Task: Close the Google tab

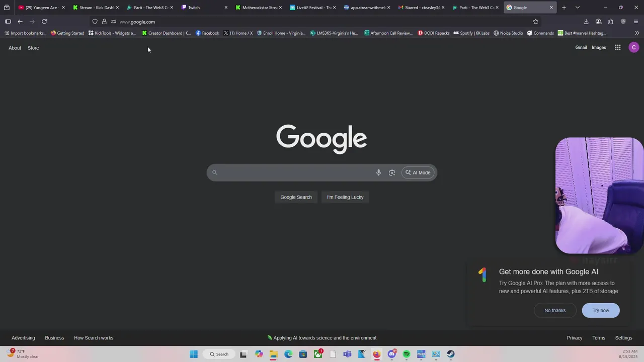Action: pyautogui.click(x=551, y=8)
